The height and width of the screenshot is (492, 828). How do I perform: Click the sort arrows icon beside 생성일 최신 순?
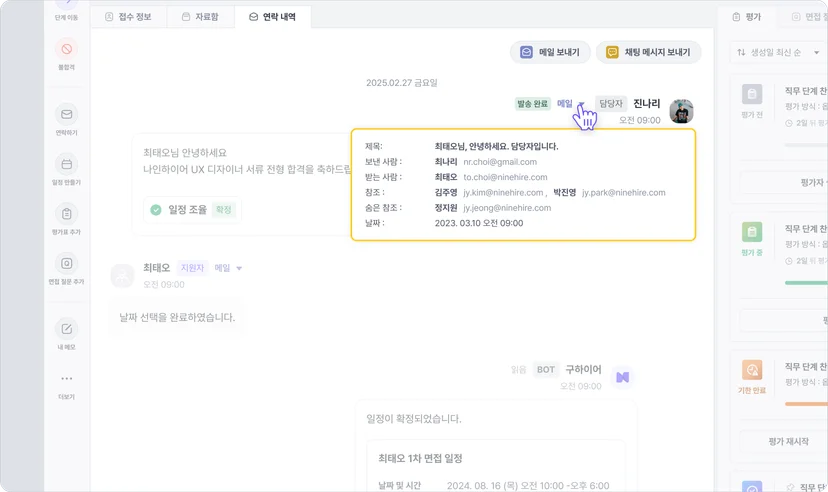pyautogui.click(x=741, y=52)
